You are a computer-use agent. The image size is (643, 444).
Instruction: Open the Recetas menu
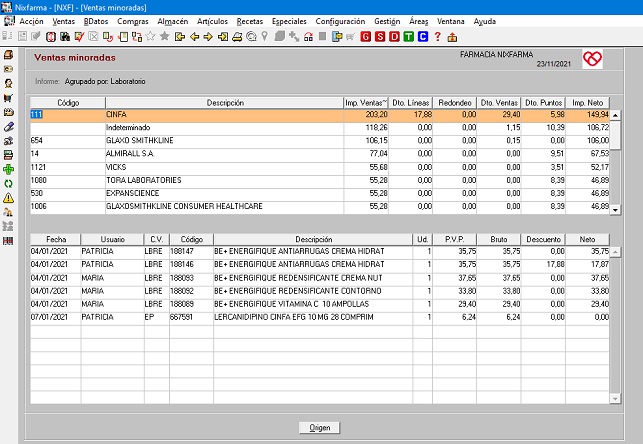249,21
